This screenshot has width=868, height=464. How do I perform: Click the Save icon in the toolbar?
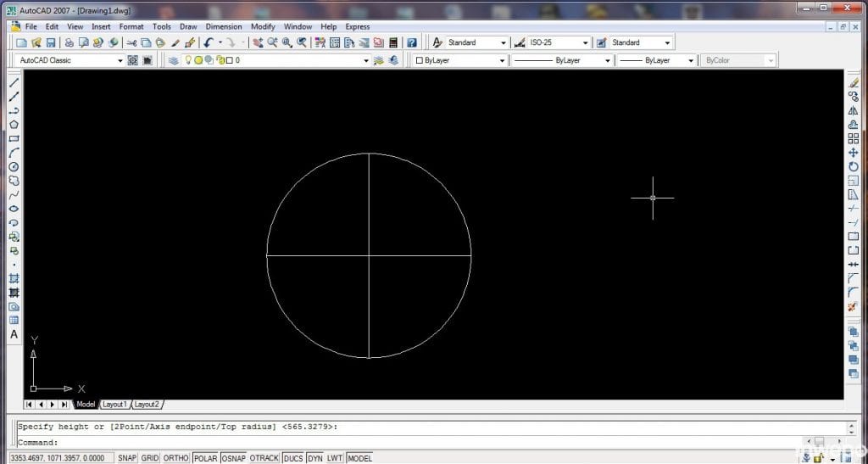click(x=51, y=42)
